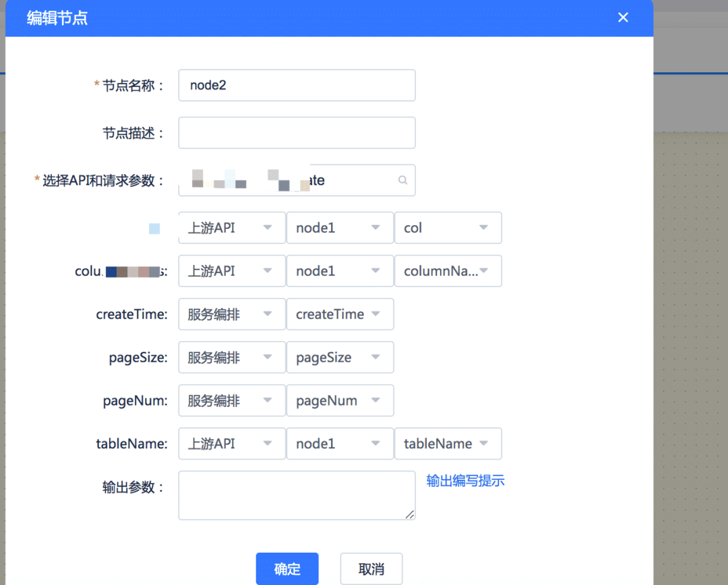Click the 输出参数 text area
This screenshot has width=728, height=585.
pos(297,495)
